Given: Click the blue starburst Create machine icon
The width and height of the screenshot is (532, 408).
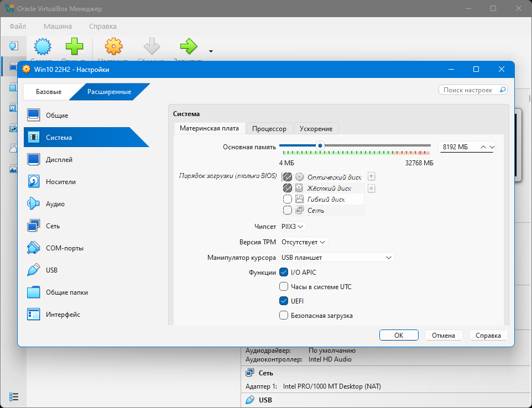Looking at the screenshot, I should [43, 46].
